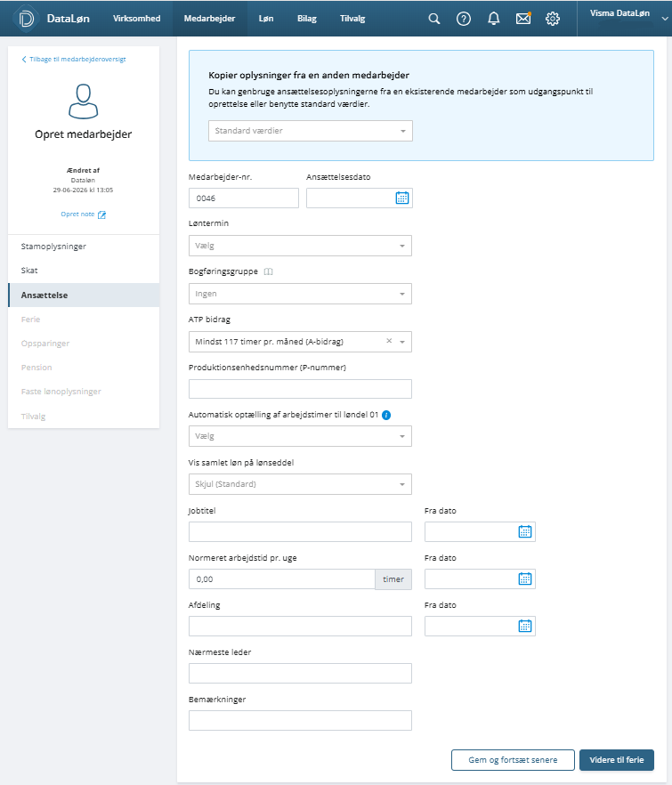Open the Virksomhed menu
Image resolution: width=672 pixels, height=785 pixels.
(137, 19)
